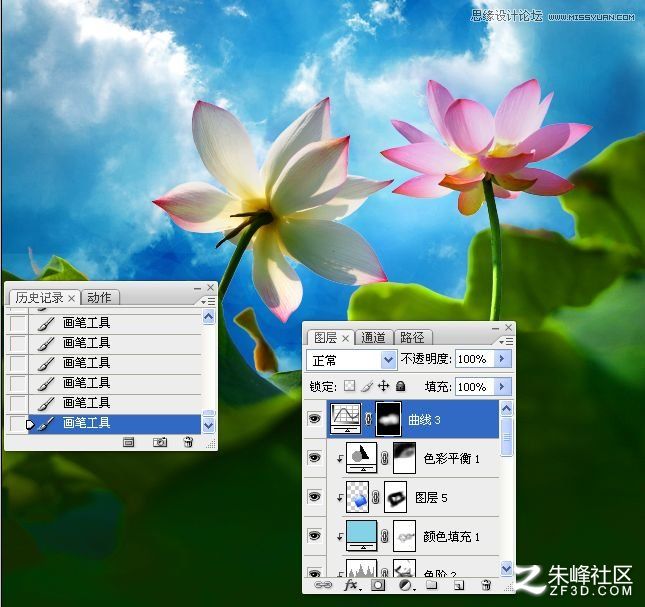Click clipping arrow icon on 图层 5 layer
The image size is (645, 607).
(x=340, y=498)
